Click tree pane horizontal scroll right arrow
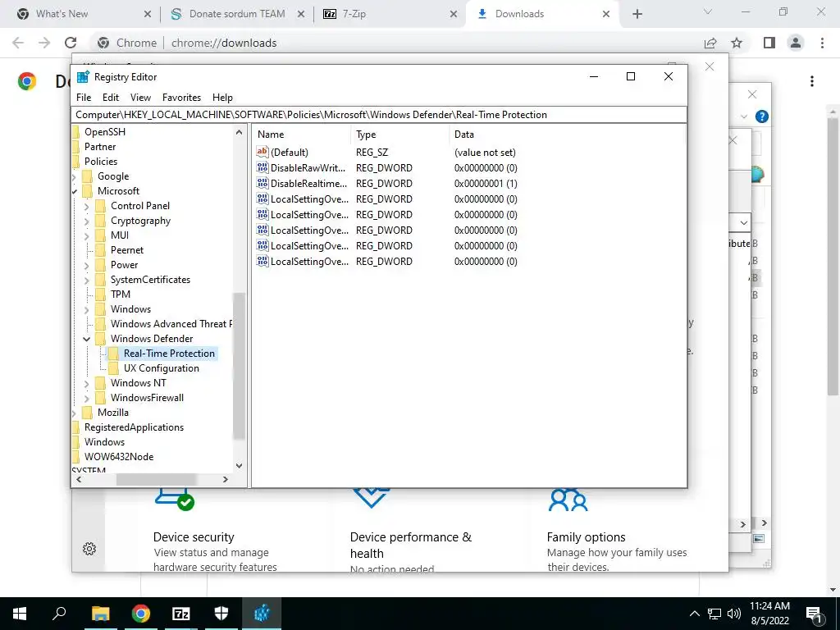 tap(226, 479)
